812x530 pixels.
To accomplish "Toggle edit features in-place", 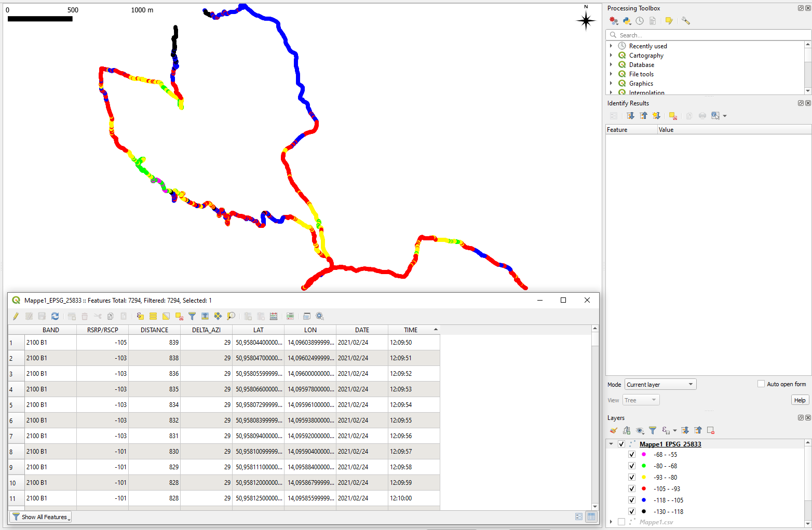I will [x=669, y=21].
